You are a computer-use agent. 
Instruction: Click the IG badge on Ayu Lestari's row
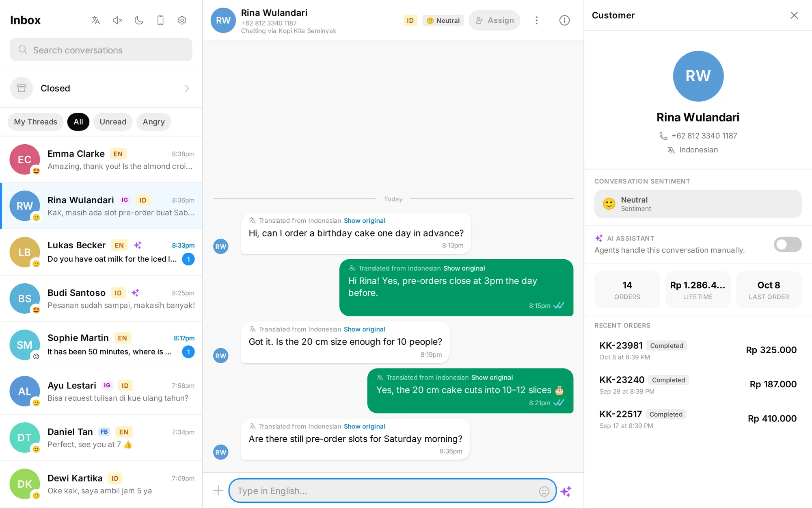[x=107, y=385]
